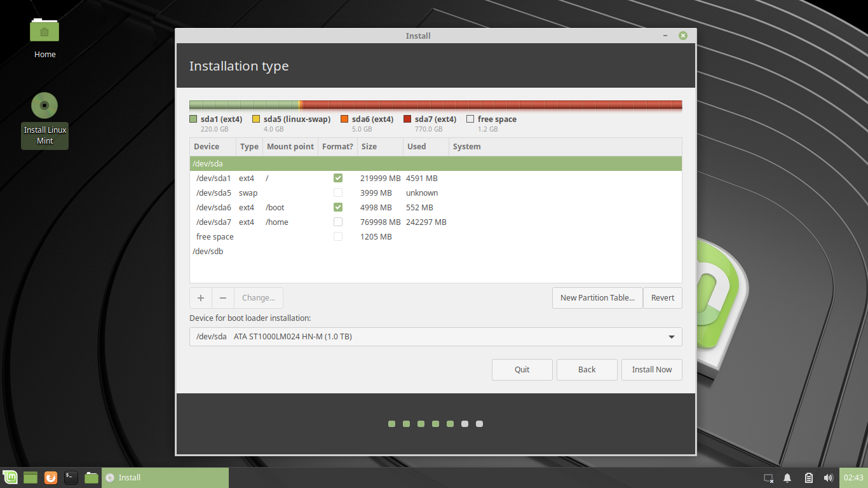Launch Firefox from the panel
Viewport: 868px width, 488px height.
point(51,478)
